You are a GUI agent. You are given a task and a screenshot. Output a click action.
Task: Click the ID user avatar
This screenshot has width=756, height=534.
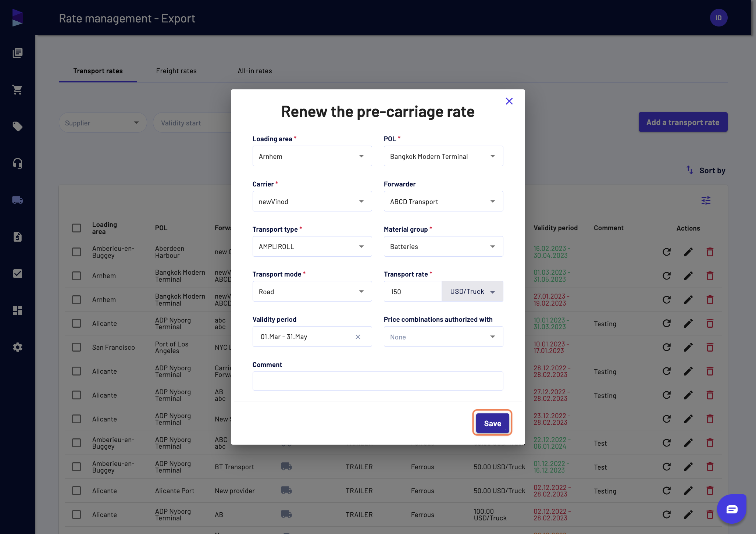[x=718, y=18]
